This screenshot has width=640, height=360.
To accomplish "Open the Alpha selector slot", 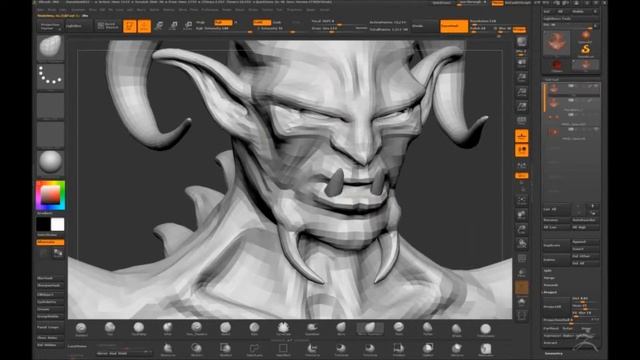I will pyautogui.click(x=50, y=105).
